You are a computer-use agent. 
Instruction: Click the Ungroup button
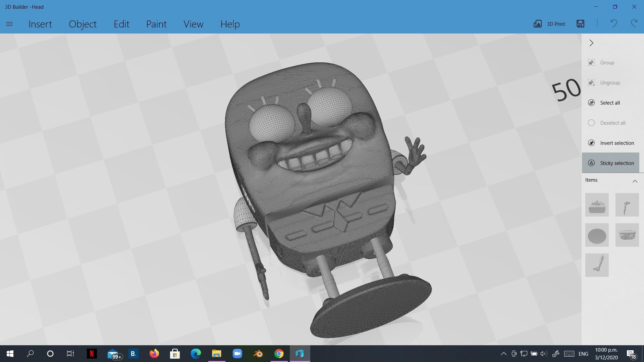(x=610, y=83)
